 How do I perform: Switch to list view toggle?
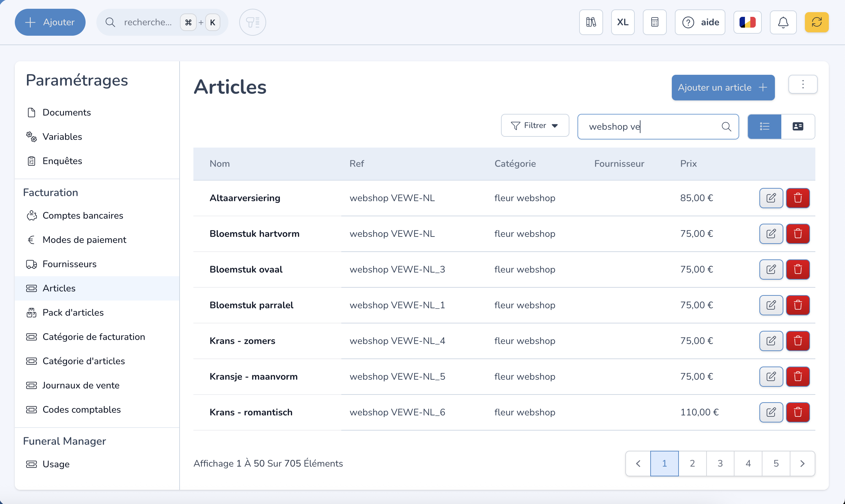tap(764, 127)
